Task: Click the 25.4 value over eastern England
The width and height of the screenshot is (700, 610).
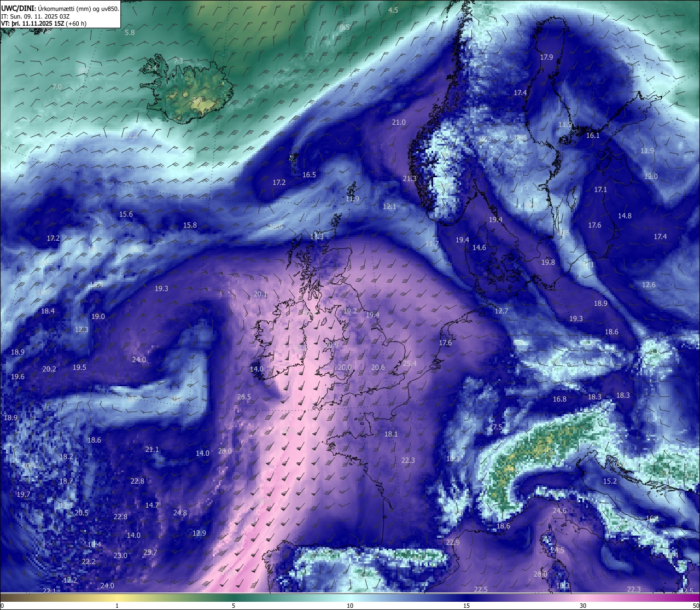Action: point(410,364)
